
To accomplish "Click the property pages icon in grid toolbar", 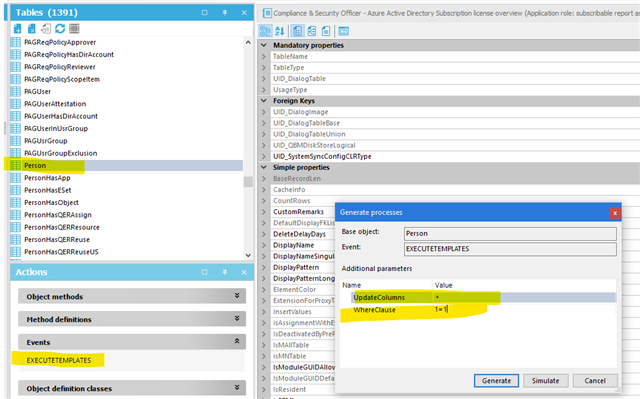I will pyautogui.click(x=298, y=31).
